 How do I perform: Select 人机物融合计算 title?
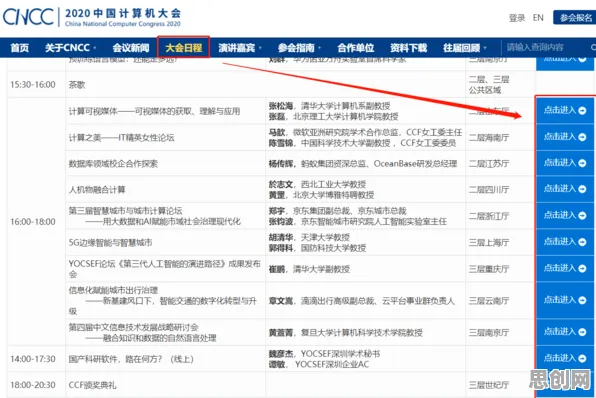[97, 190]
